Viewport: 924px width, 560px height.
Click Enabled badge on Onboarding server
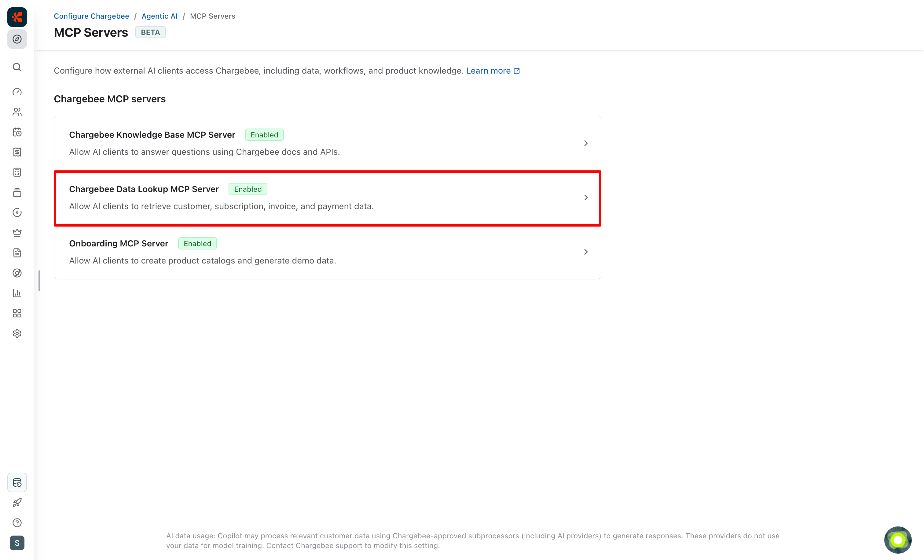pyautogui.click(x=197, y=244)
